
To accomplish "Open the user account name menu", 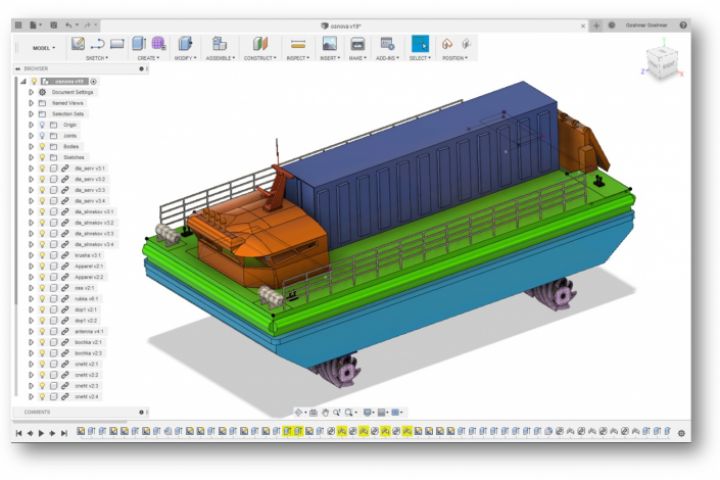I will [x=646, y=25].
